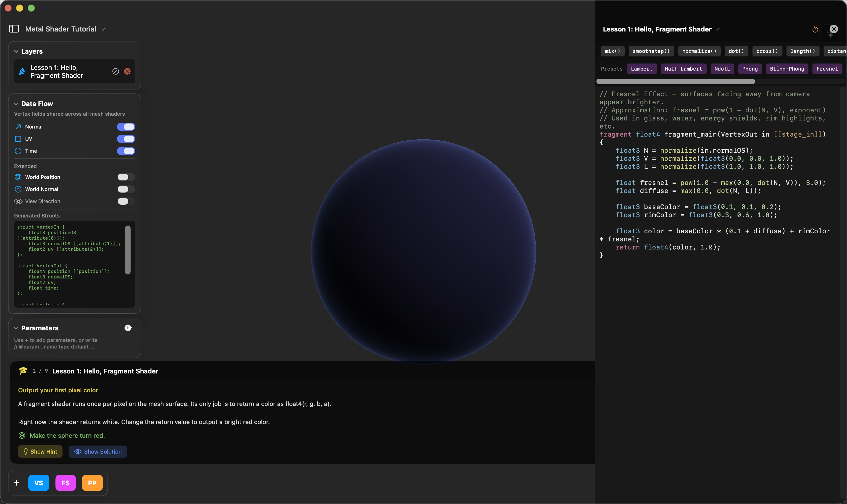The width and height of the screenshot is (847, 504).
Task: Insert the smoothstep() function snippet
Action: point(651,51)
